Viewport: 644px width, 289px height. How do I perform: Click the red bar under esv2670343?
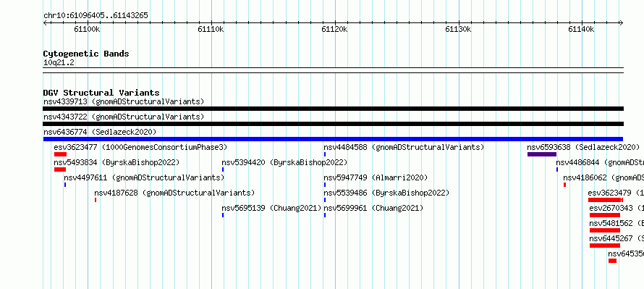pyautogui.click(x=605, y=215)
